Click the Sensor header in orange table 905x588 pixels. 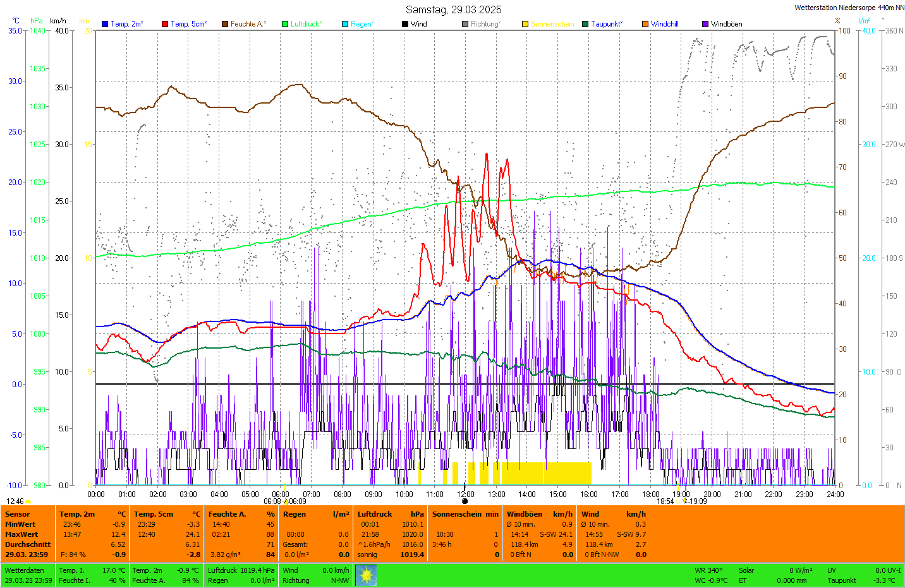tap(18, 514)
